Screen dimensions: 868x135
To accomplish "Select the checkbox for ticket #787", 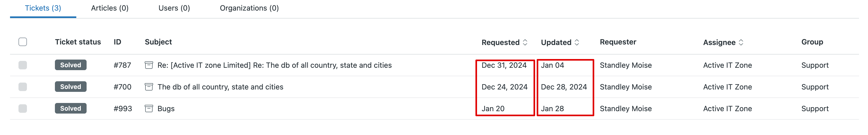I will coord(23,65).
